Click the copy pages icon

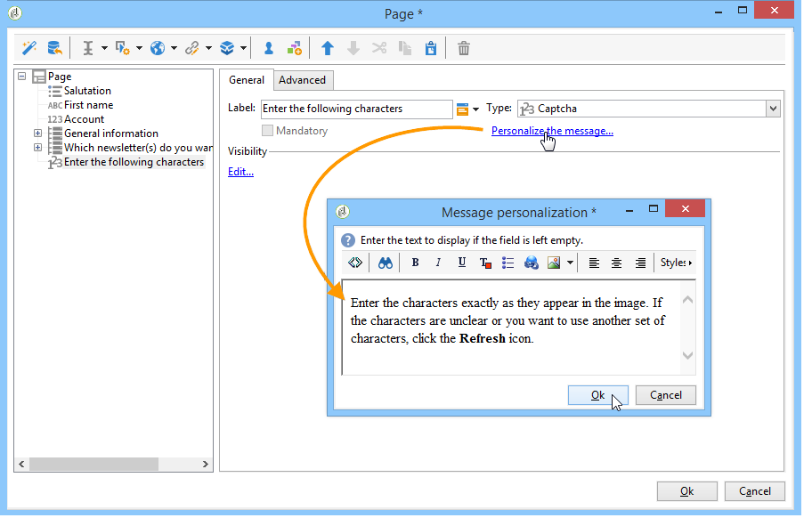[405, 48]
